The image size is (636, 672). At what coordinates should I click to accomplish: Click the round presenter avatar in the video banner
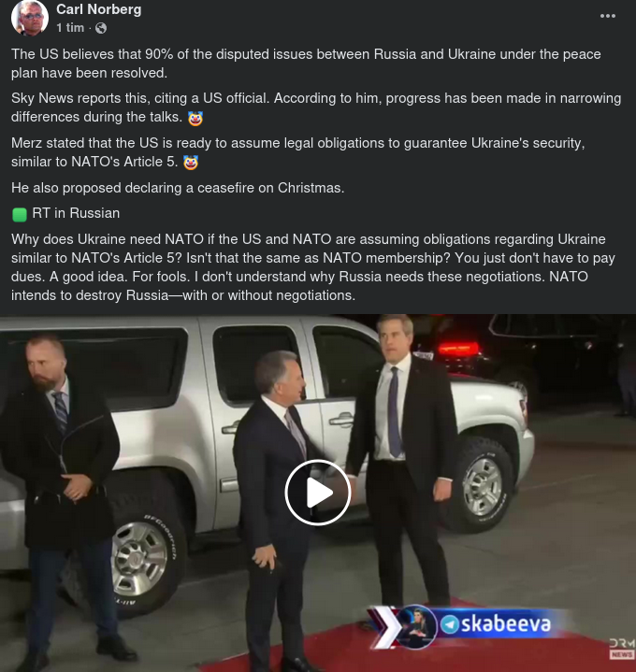coord(414,626)
